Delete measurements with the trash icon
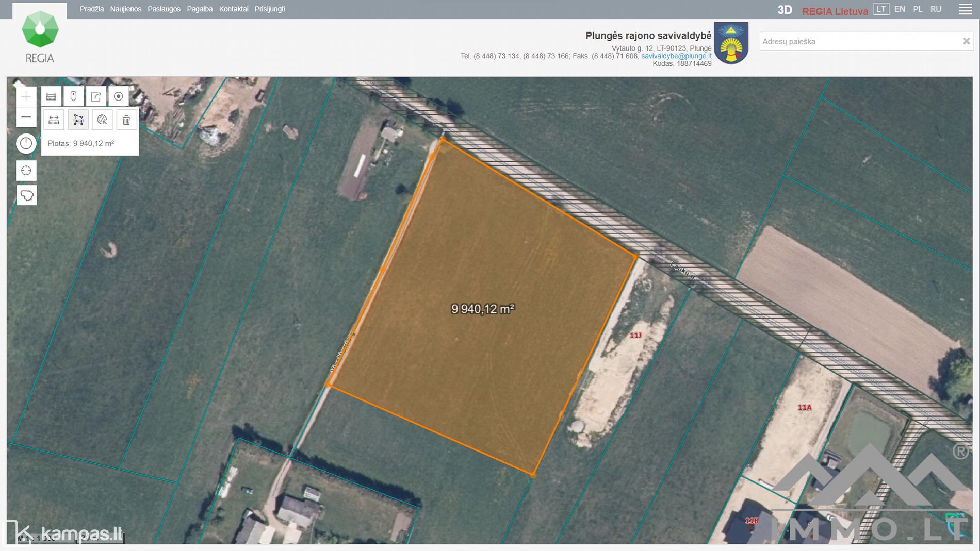The width and height of the screenshot is (980, 551). [x=126, y=120]
